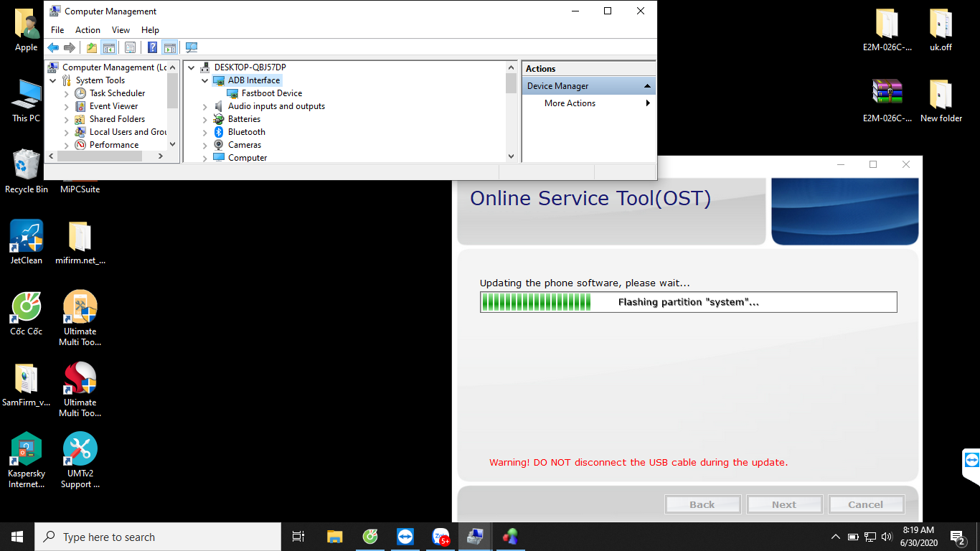Toggle Show/Hide Action Pane toolbar icon

pos(169,48)
